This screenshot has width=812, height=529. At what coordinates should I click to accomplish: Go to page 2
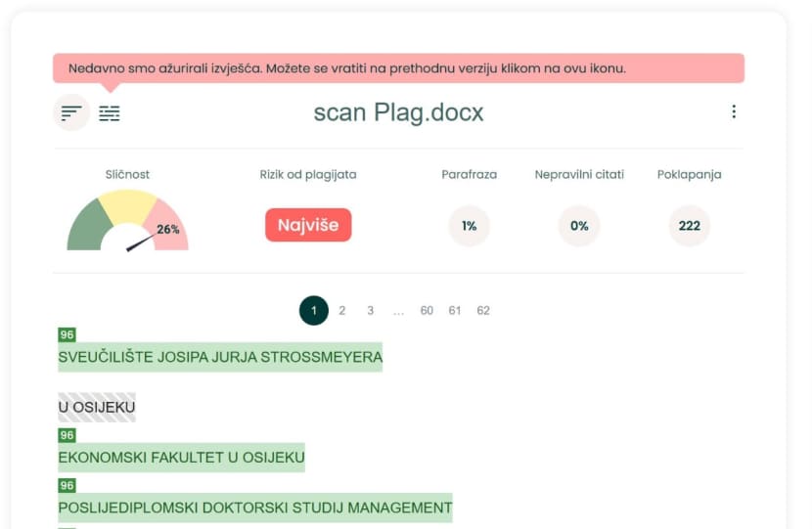[341, 311]
